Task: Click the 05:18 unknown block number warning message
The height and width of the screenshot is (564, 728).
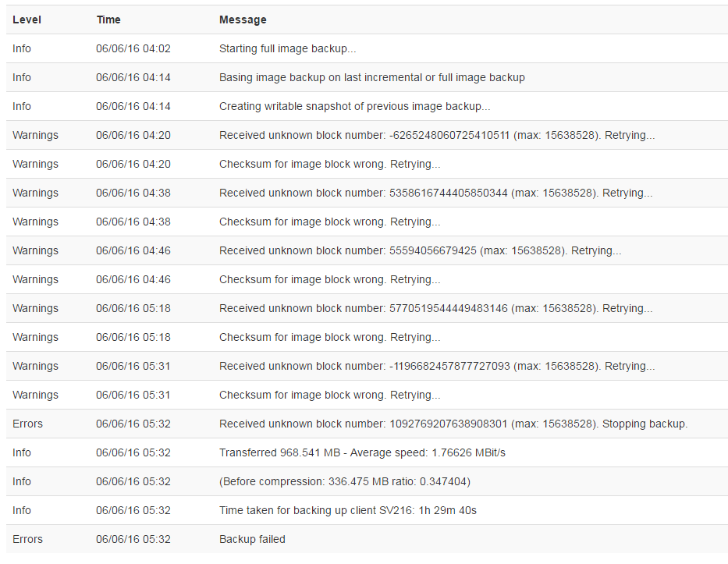Action: click(435, 308)
